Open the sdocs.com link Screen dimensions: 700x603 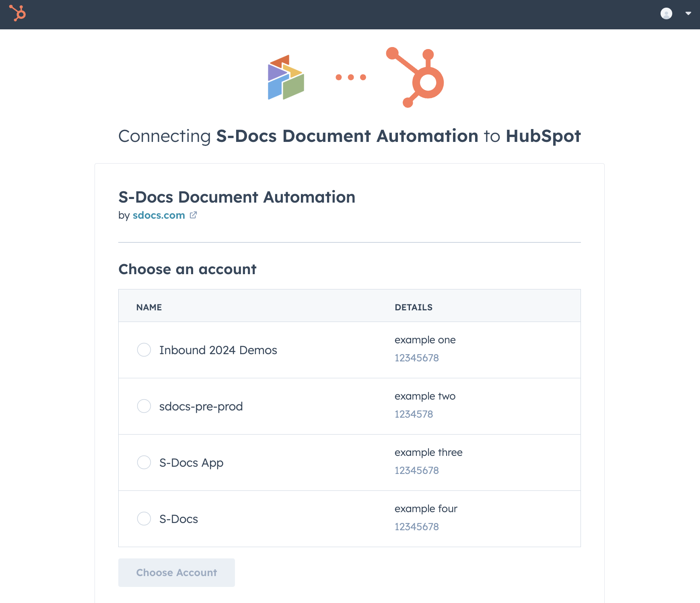coord(159,215)
